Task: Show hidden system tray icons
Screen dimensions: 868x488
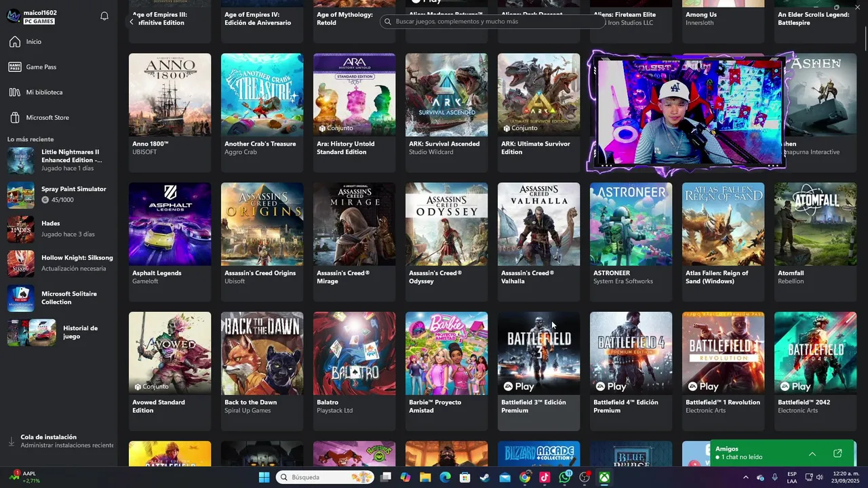Action: click(745, 477)
